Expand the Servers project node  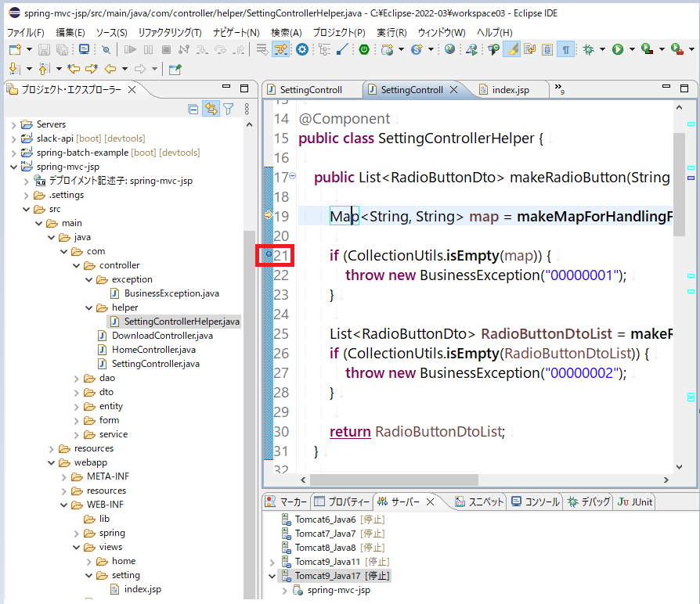tap(14, 124)
